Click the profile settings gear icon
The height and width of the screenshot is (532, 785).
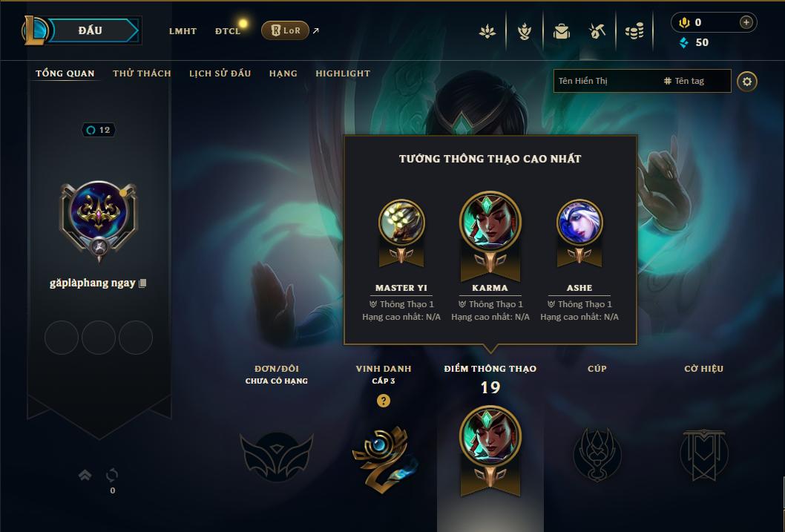[x=747, y=82]
